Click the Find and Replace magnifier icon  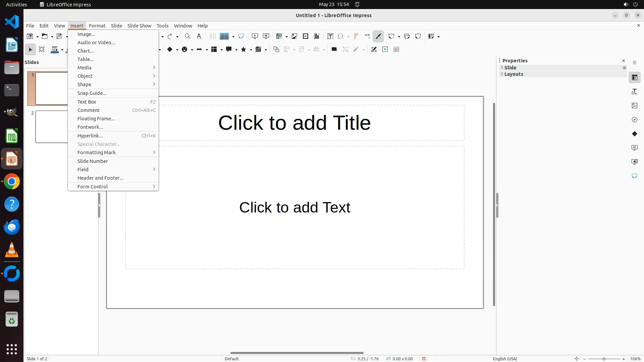click(187, 36)
